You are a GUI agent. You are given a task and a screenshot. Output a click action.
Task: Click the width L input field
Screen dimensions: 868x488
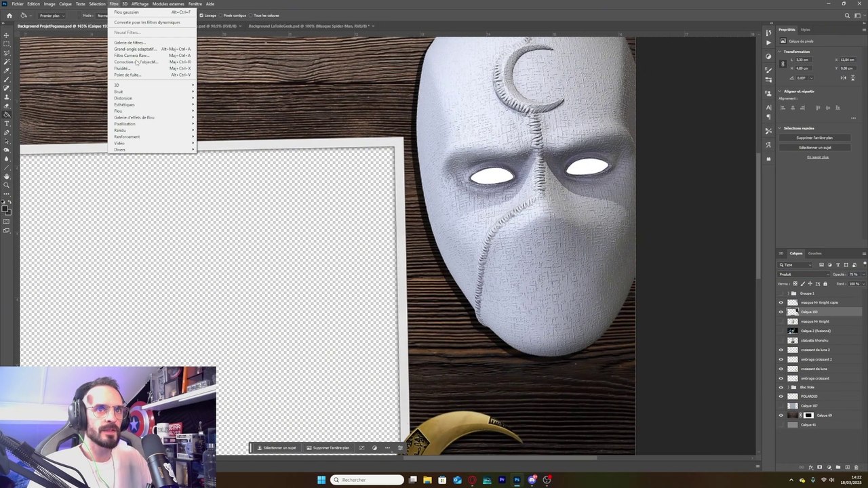[x=804, y=60]
